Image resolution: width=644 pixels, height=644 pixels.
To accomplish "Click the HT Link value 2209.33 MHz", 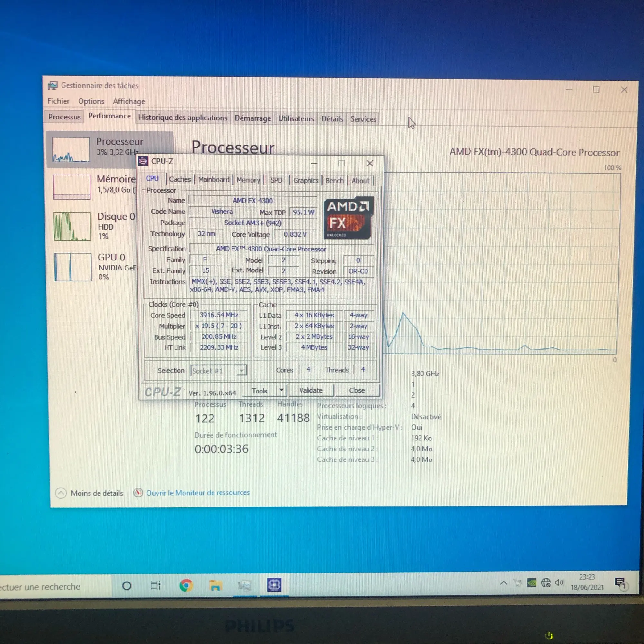I will pos(219,347).
